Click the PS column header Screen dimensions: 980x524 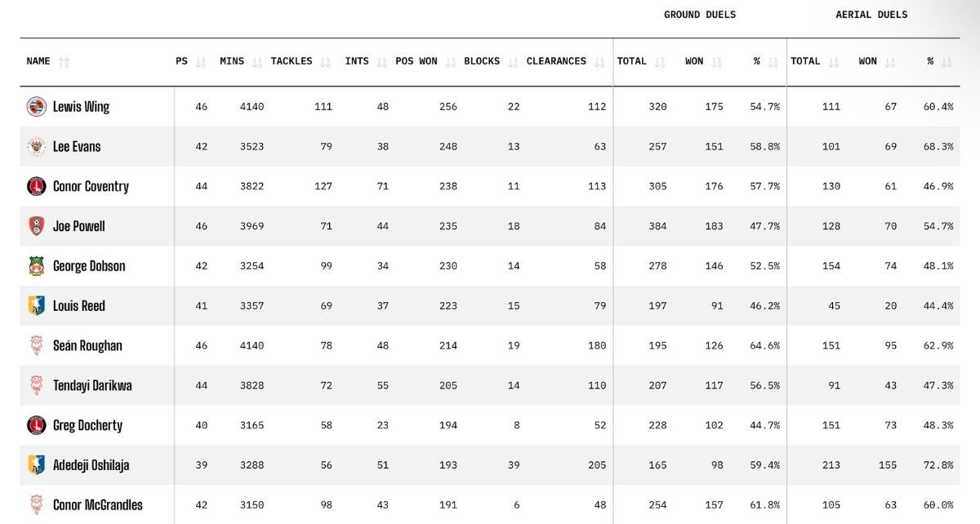coord(181,61)
